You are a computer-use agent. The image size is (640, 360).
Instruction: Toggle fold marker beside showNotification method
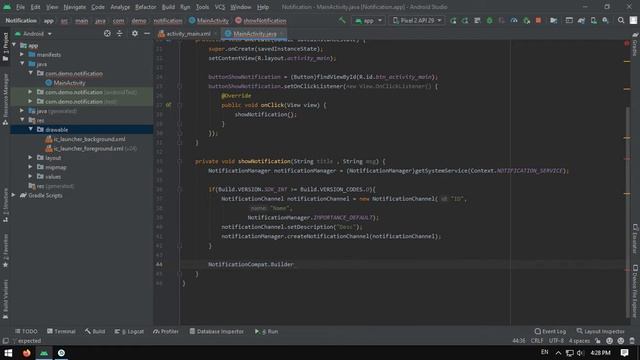click(179, 161)
